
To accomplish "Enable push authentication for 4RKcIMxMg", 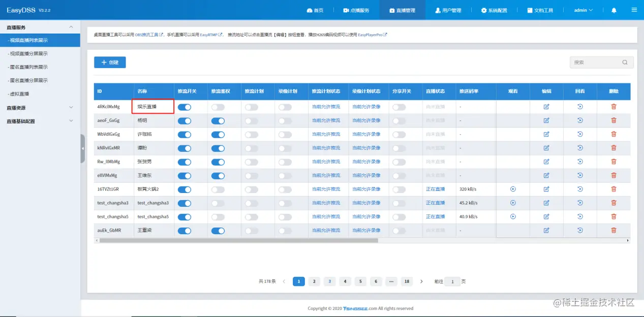I will (218, 107).
